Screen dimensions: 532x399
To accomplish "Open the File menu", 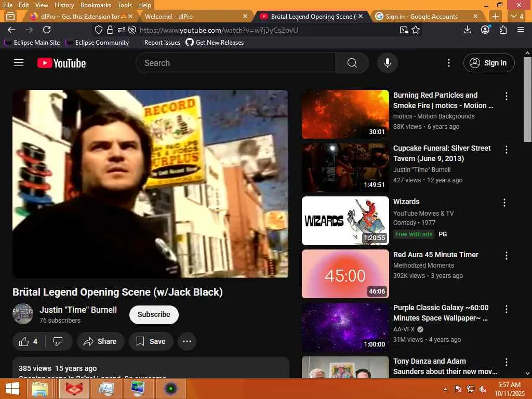I will pyautogui.click(x=7, y=5).
